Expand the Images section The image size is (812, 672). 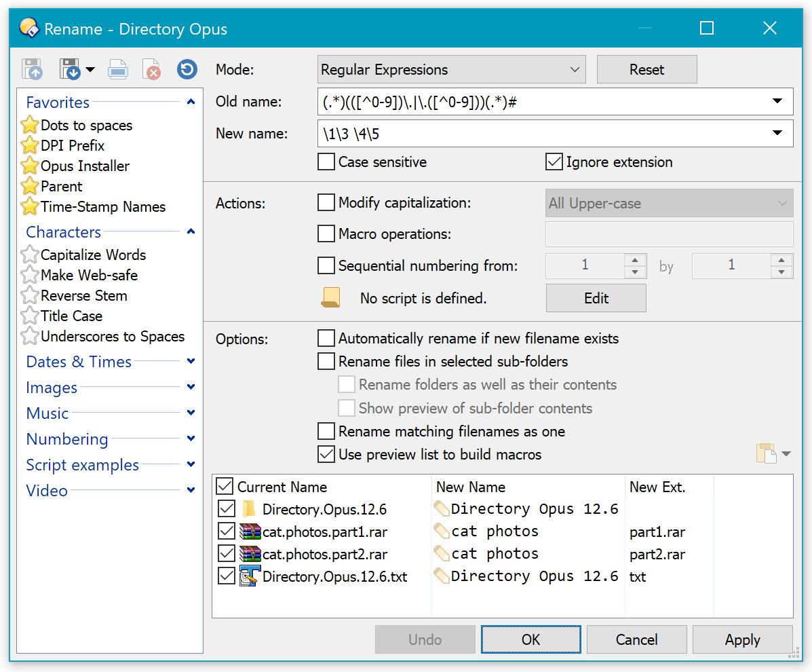tap(191, 387)
